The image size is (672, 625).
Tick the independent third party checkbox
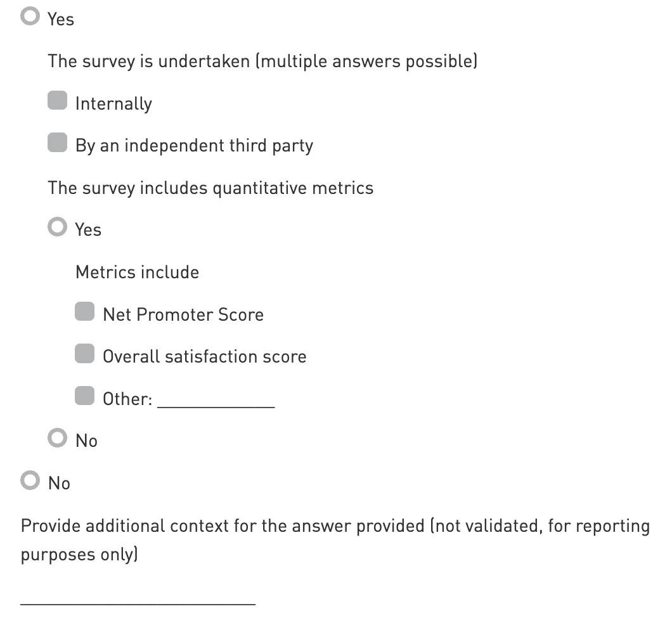[x=58, y=144]
